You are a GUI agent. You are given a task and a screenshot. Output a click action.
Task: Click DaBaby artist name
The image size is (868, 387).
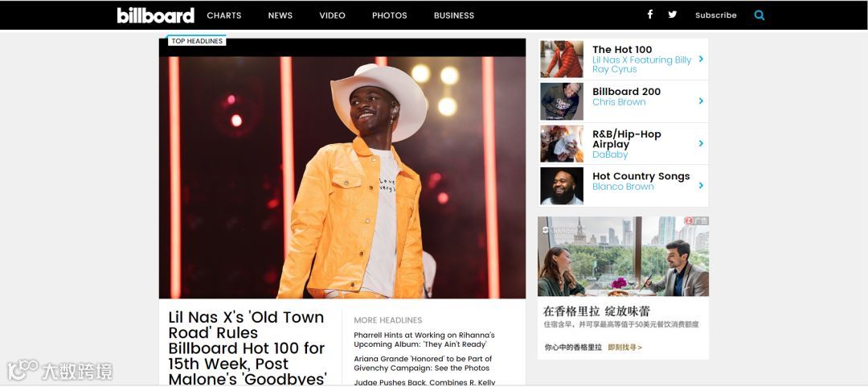tap(610, 154)
